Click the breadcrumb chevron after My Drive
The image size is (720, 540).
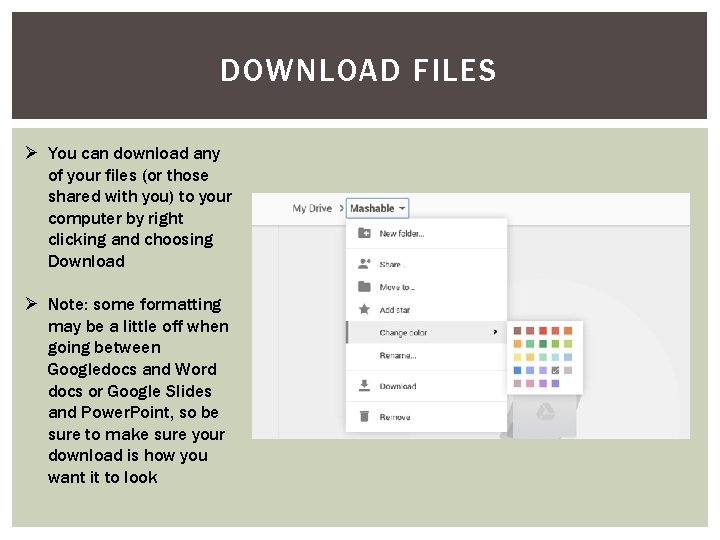click(x=341, y=208)
